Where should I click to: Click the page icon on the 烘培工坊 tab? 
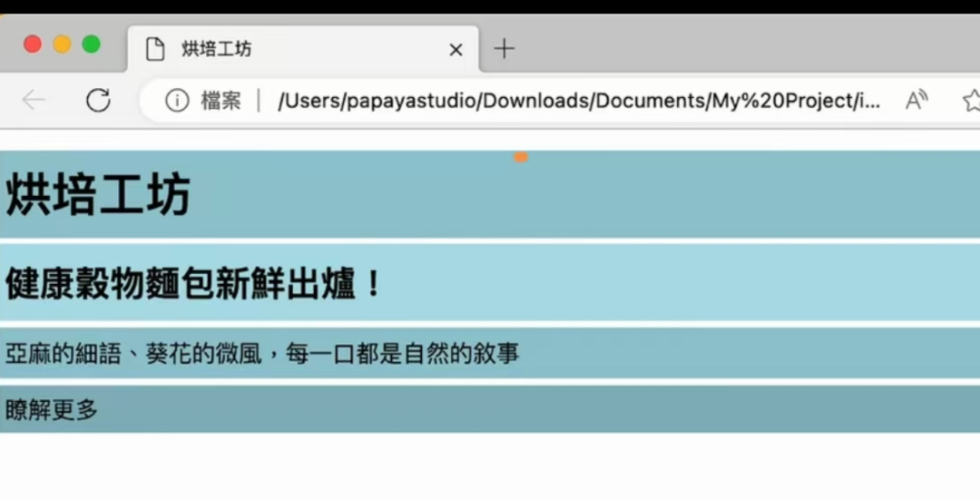coord(155,49)
